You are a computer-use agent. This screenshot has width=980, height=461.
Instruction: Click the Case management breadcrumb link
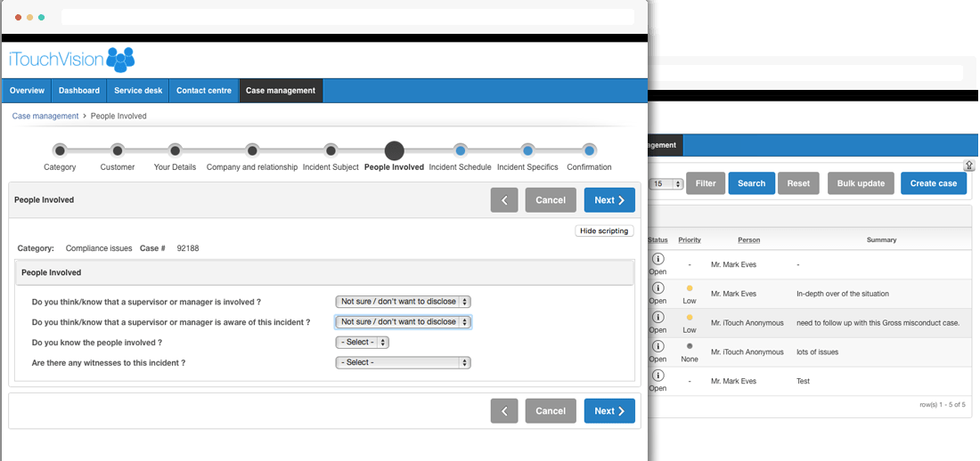[45, 117]
